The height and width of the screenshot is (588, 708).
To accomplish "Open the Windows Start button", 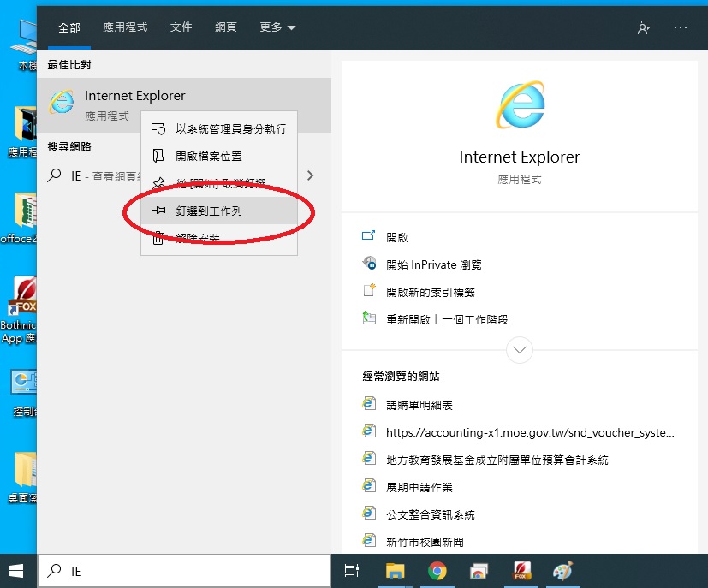I will (16, 571).
